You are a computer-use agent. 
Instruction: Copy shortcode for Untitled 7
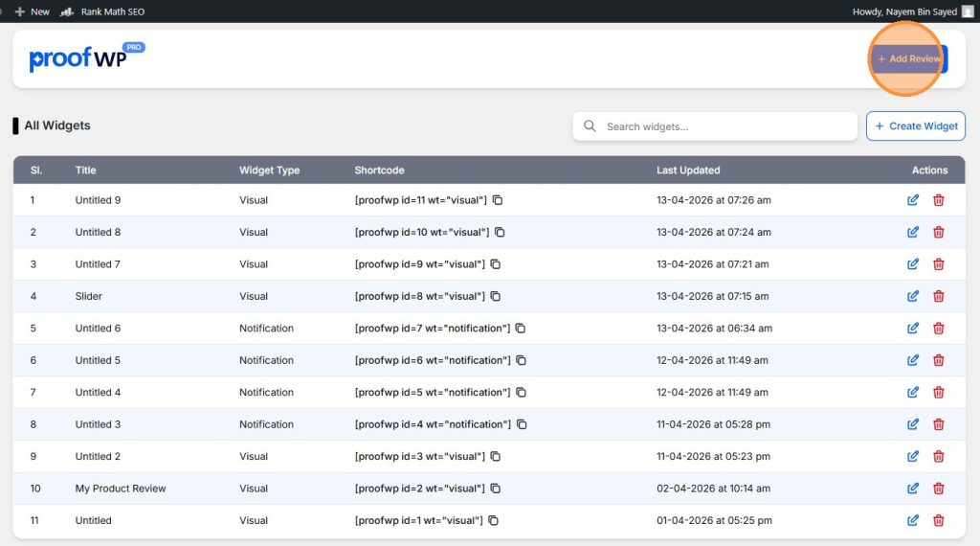coord(495,264)
